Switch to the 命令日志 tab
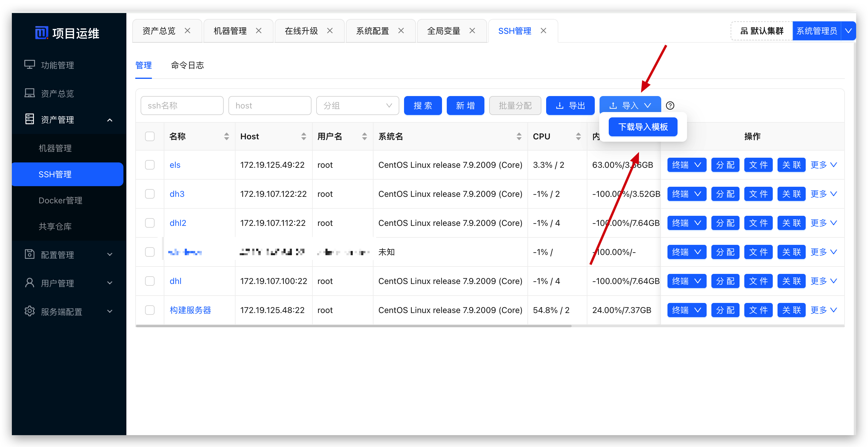 coord(187,65)
